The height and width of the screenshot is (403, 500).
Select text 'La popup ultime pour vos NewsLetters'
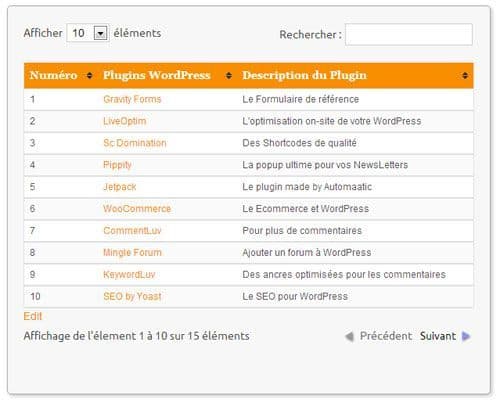click(x=325, y=165)
